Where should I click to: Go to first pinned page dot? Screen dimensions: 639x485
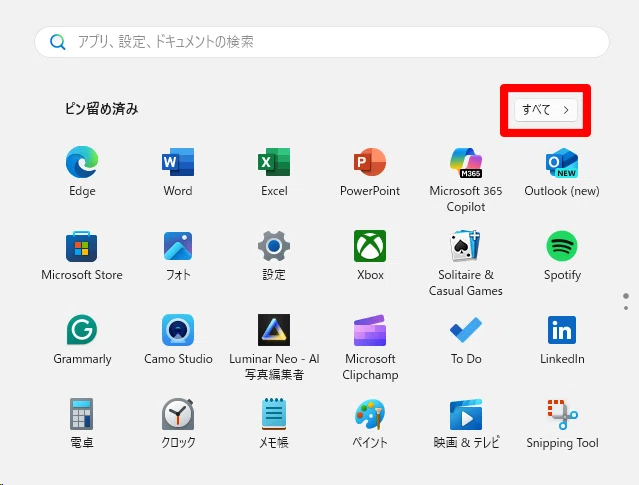coord(626,296)
